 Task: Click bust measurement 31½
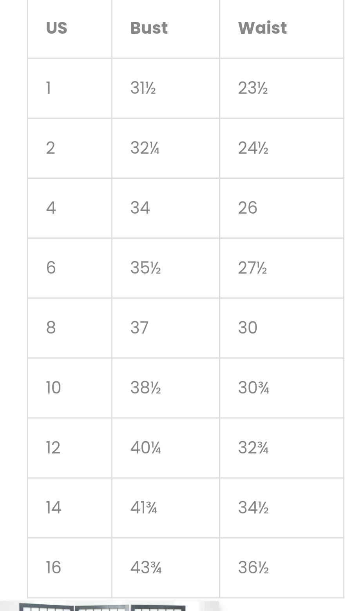(143, 88)
